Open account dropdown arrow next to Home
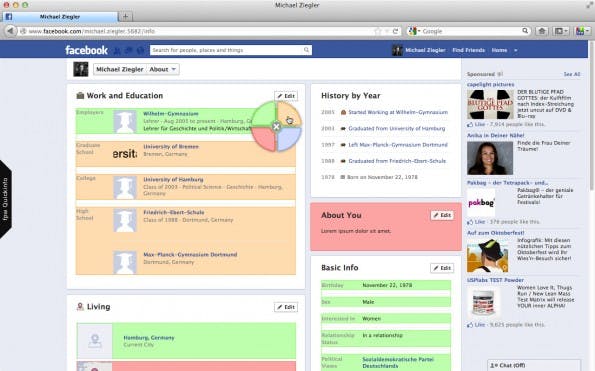This screenshot has height=371, width=595. tap(515, 50)
